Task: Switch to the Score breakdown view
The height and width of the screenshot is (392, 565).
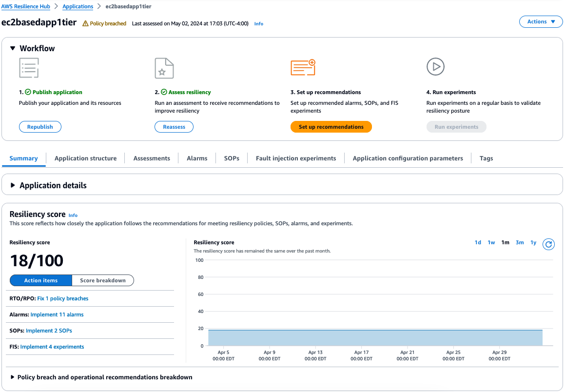Action: point(103,280)
